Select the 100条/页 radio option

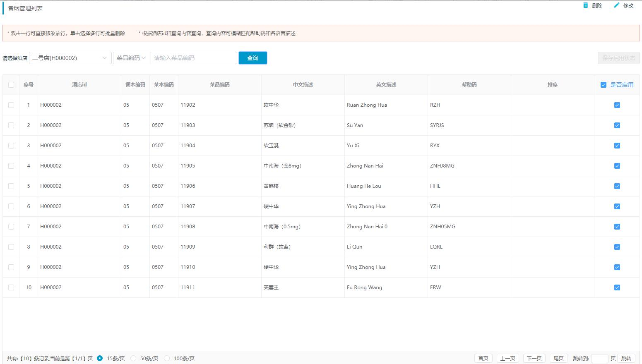[x=167, y=358]
